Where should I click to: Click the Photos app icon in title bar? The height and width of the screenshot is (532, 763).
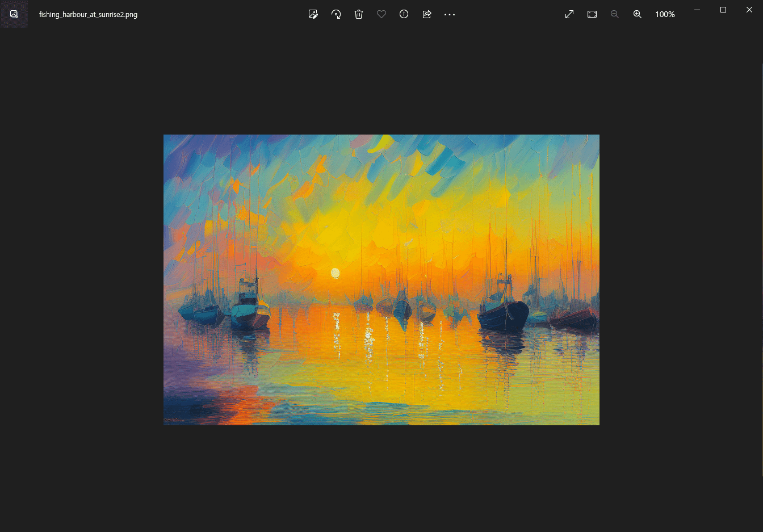click(14, 14)
